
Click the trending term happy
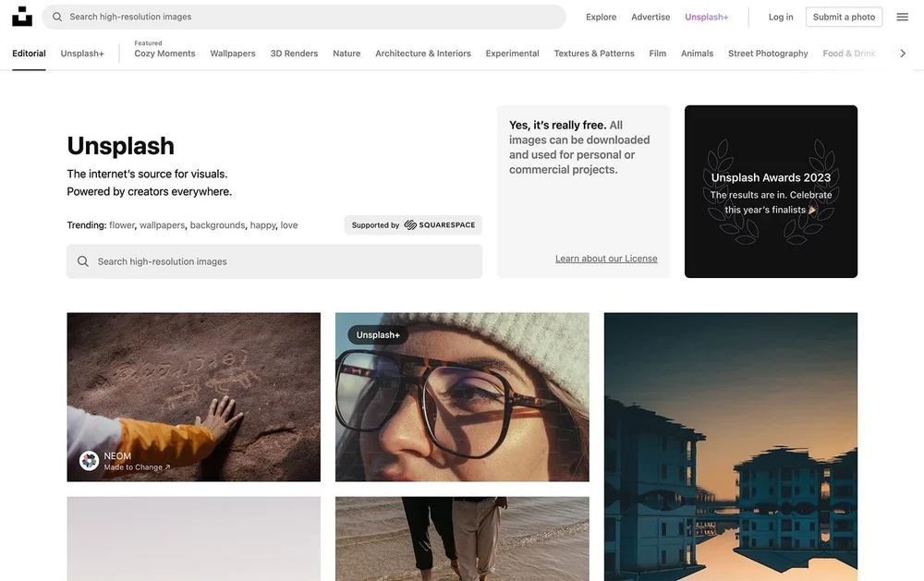tap(262, 225)
